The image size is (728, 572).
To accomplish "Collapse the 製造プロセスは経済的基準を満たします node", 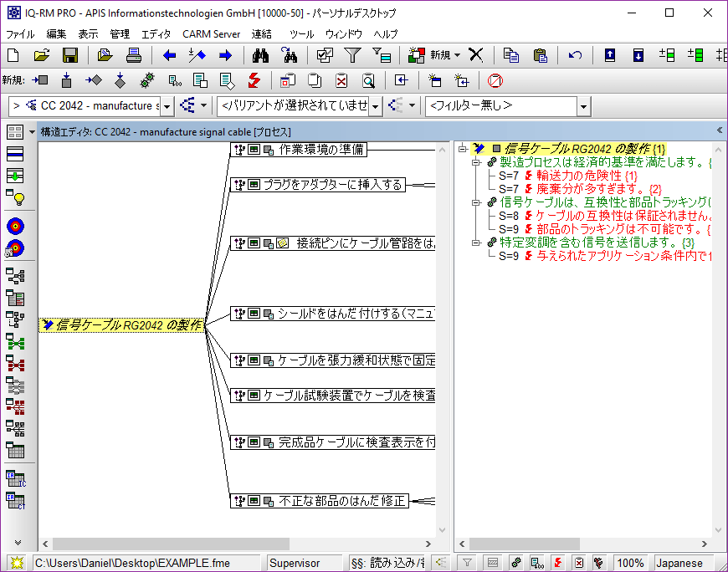I will [476, 162].
